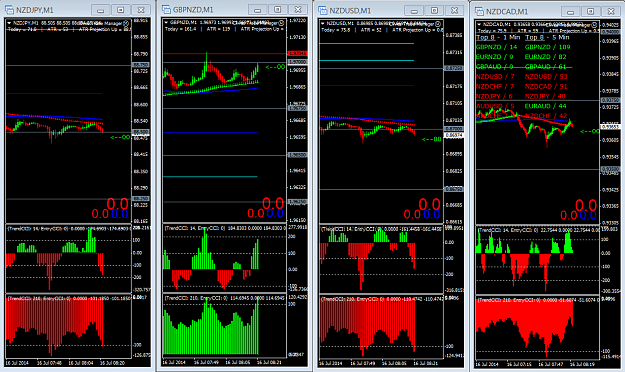
Task: Open chart menu triangle in NZDJPY chart
Action: [x=9, y=23]
